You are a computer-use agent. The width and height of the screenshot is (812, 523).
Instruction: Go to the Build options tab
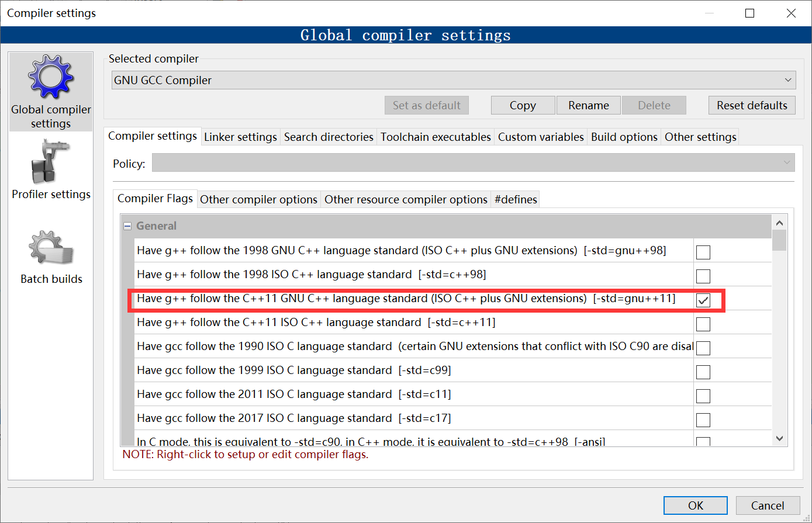pos(624,137)
